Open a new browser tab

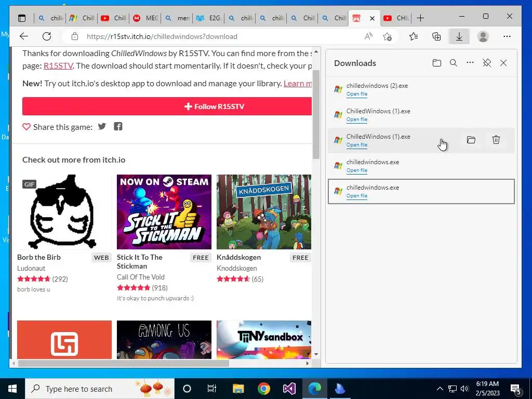click(x=420, y=18)
